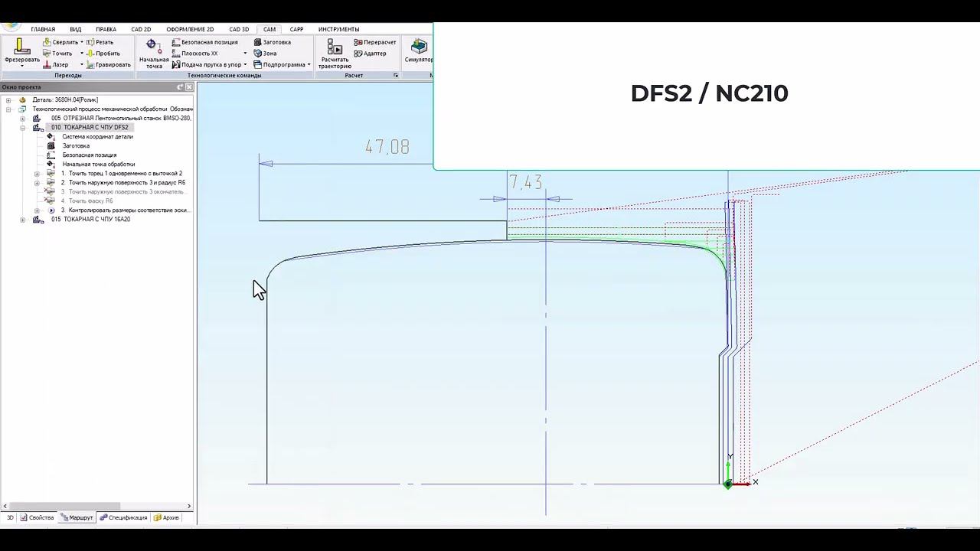Viewport: 980px width, 551px height.
Task: Switch to the 3D panel tab
Action: click(x=10, y=518)
